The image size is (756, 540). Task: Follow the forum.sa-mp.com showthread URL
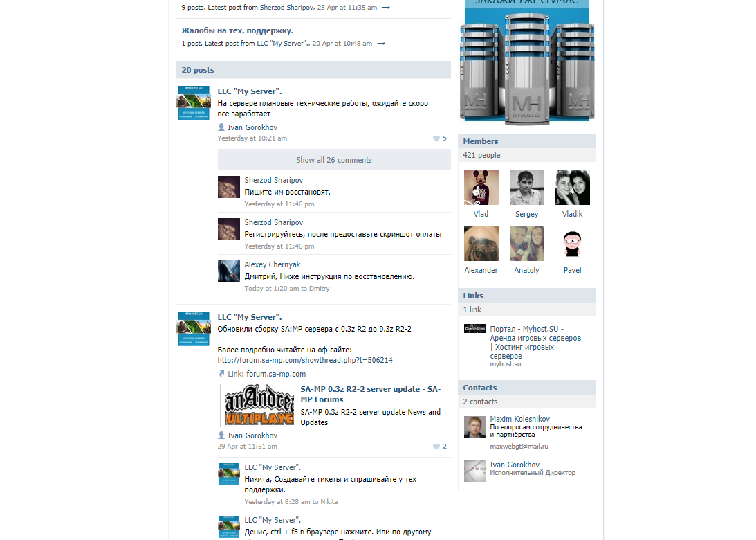(x=305, y=360)
